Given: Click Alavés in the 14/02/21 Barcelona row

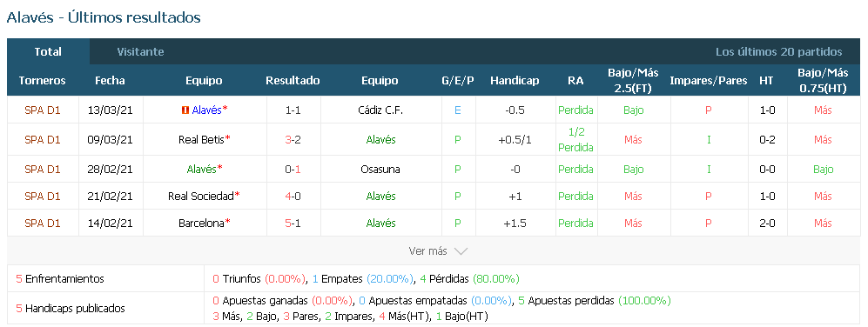Looking at the screenshot, I should pyautogui.click(x=380, y=224).
